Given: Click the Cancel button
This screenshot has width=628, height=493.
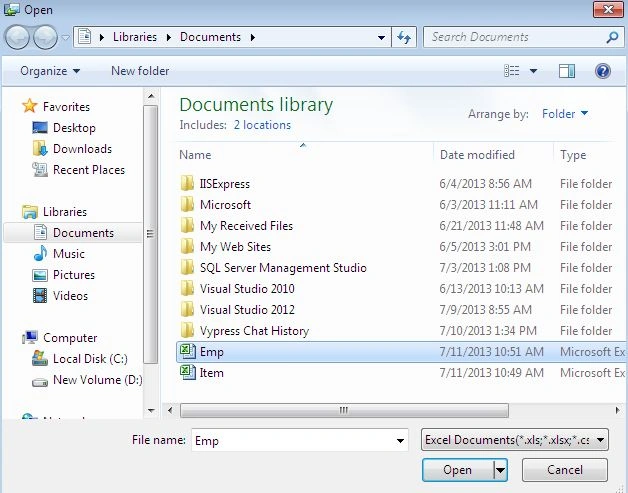Looking at the screenshot, I should (x=565, y=470).
